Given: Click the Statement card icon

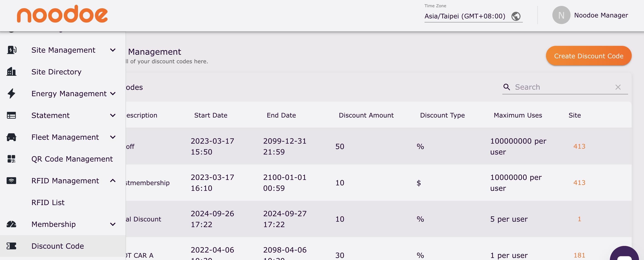Looking at the screenshot, I should coord(11,115).
